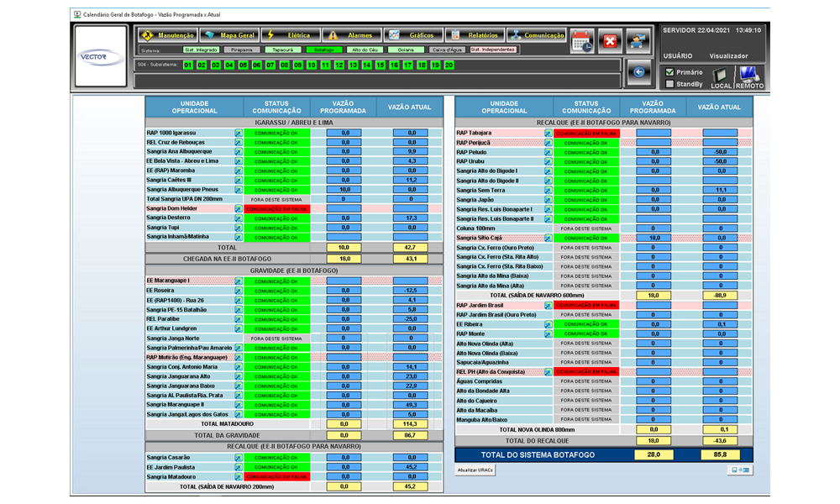Click Vazão Programada field for Sangria Albuquerque Pneus
This screenshot has height=504, width=840.
344,190
